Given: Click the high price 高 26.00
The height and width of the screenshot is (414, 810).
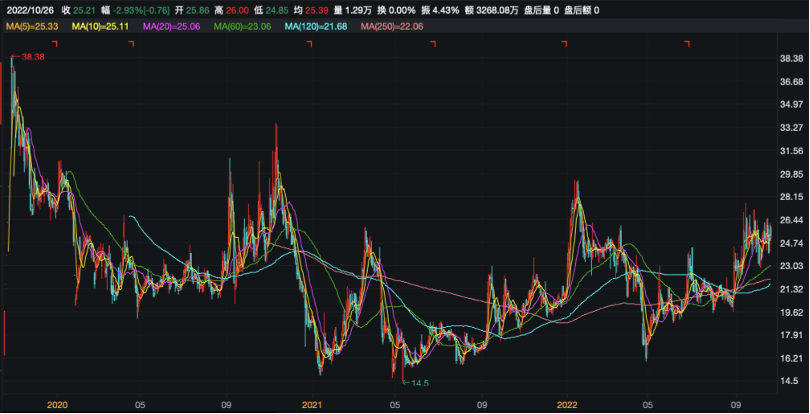Looking at the screenshot, I should pos(233,10).
